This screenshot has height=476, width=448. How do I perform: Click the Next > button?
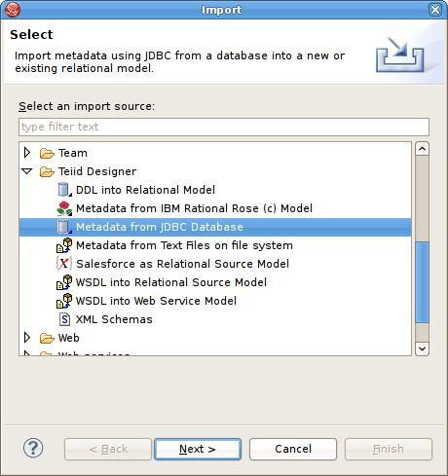[x=198, y=449]
